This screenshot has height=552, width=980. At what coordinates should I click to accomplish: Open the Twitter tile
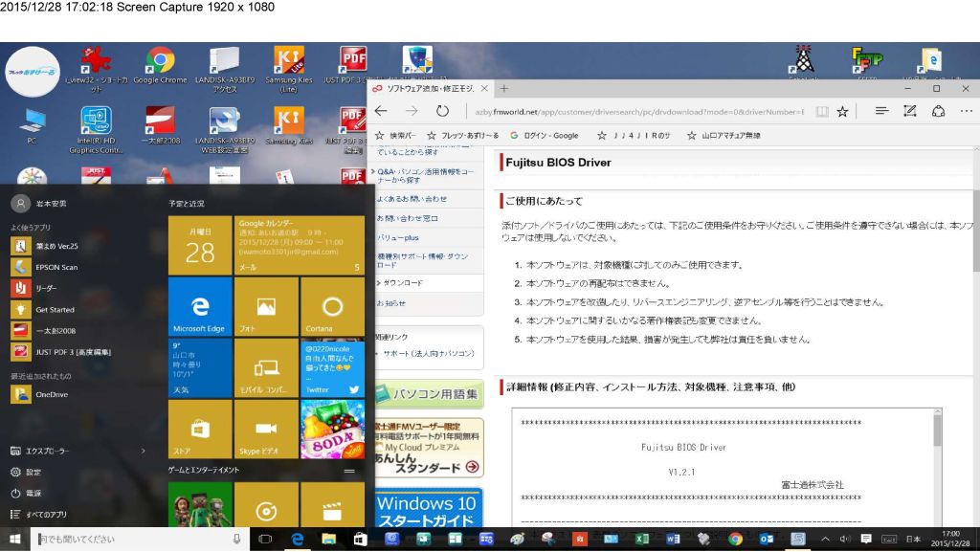pyautogui.click(x=332, y=367)
